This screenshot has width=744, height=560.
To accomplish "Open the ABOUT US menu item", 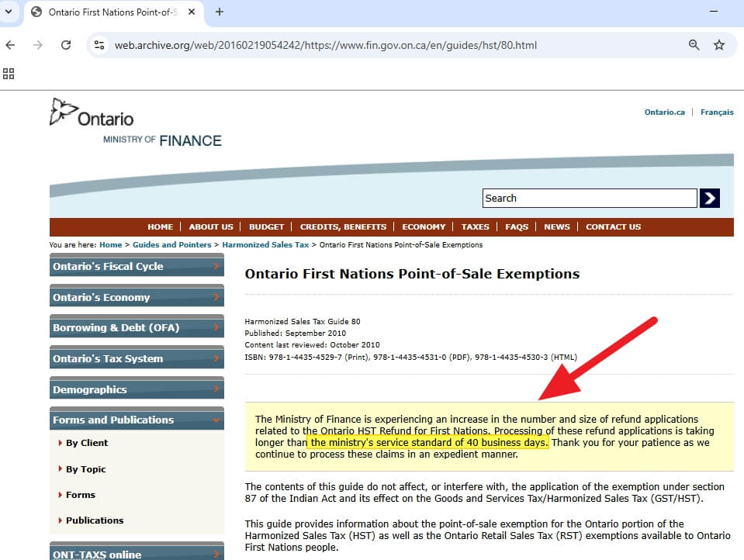I will [x=211, y=226].
